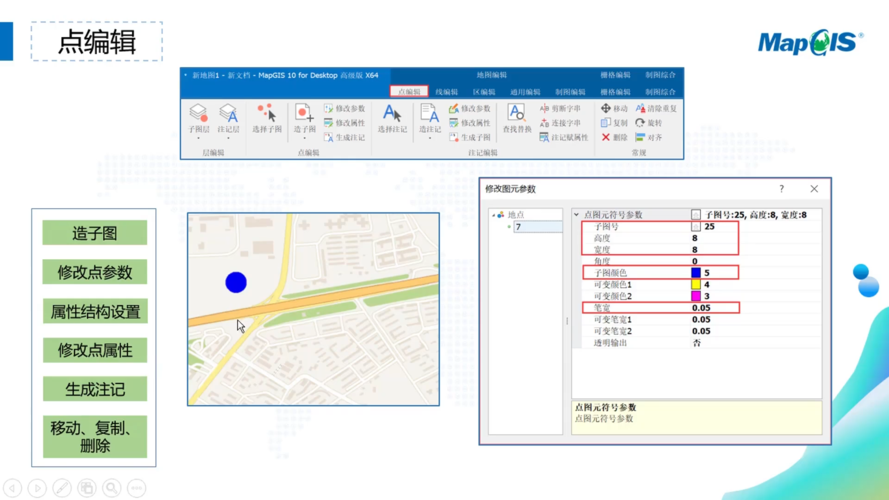Click the 移动、复制、删除 green slide box
The width and height of the screenshot is (889, 500).
coord(95,437)
